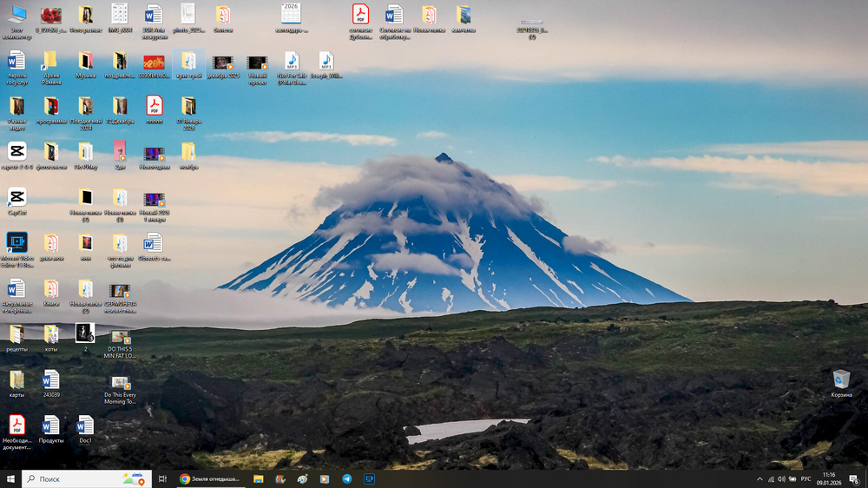Show hidden system tray icons
The width and height of the screenshot is (868, 488).
(x=760, y=478)
